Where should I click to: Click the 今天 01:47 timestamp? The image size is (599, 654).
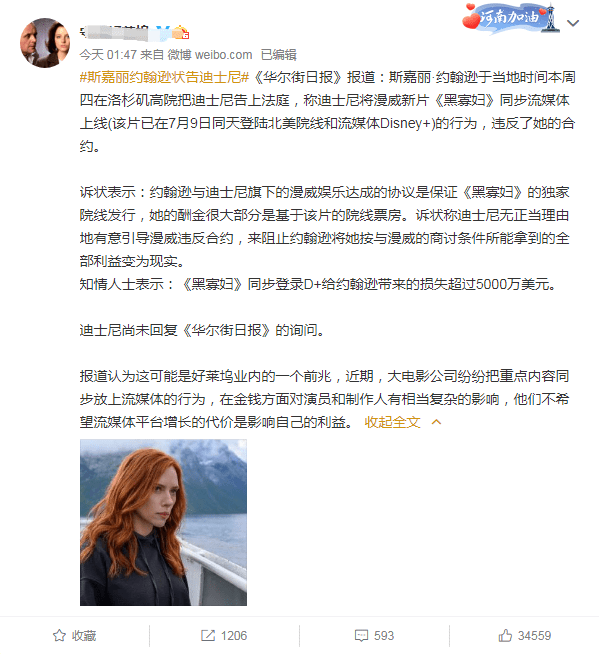[108, 55]
